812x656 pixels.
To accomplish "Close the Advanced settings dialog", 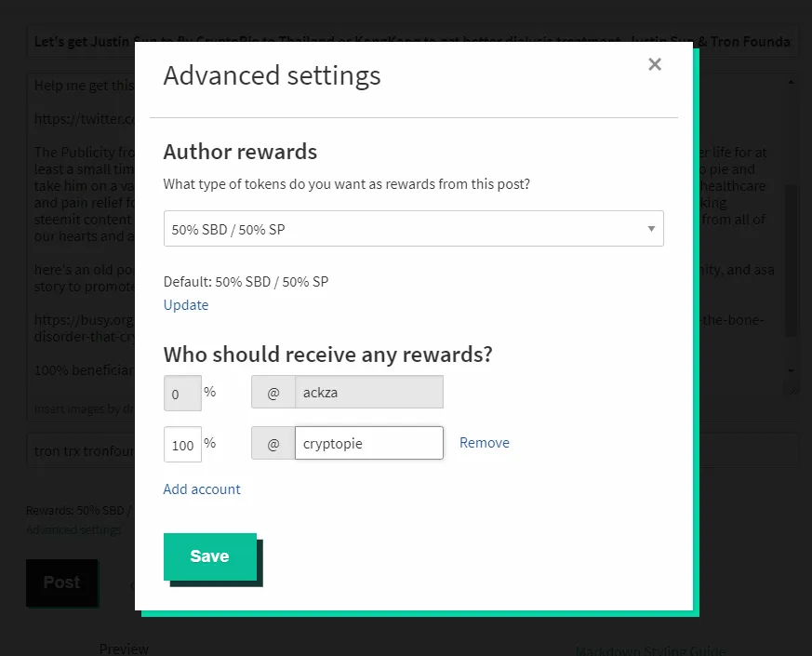I will (655, 64).
